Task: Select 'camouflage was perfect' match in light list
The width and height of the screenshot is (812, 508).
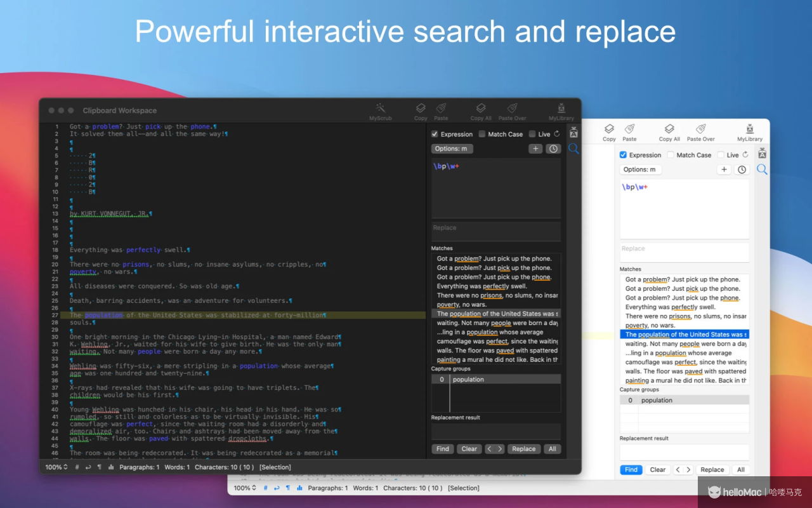Action: (684, 362)
